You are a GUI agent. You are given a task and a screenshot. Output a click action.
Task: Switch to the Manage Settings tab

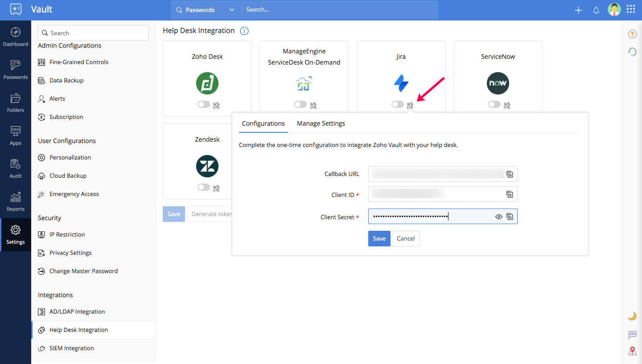pyautogui.click(x=321, y=123)
